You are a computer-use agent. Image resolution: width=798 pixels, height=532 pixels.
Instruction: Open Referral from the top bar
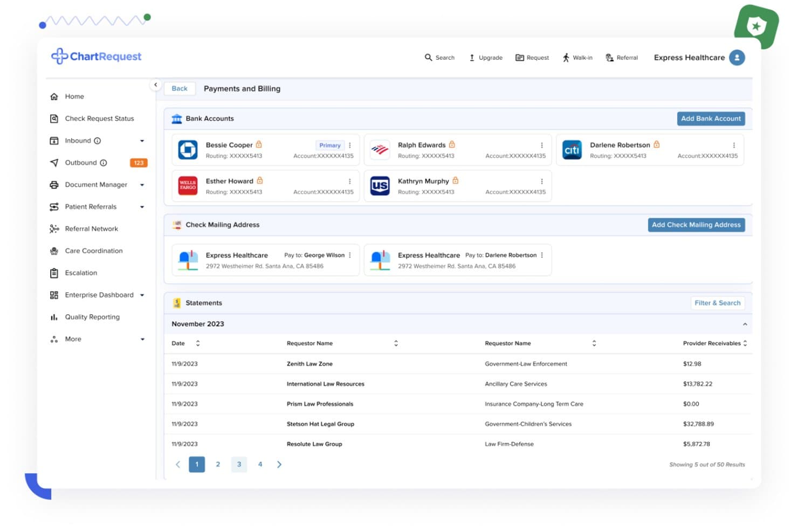(x=622, y=58)
